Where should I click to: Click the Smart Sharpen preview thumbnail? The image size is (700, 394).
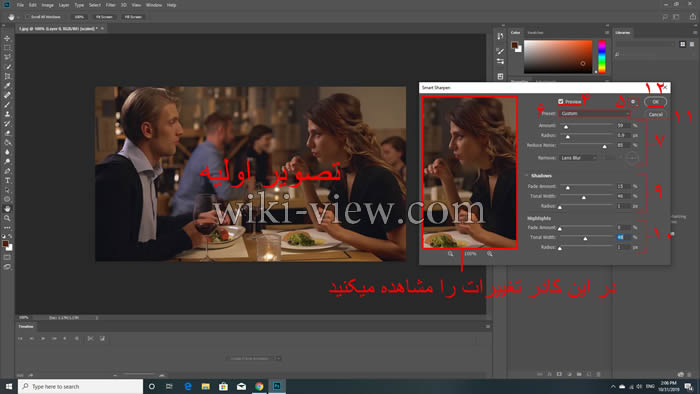click(x=470, y=172)
